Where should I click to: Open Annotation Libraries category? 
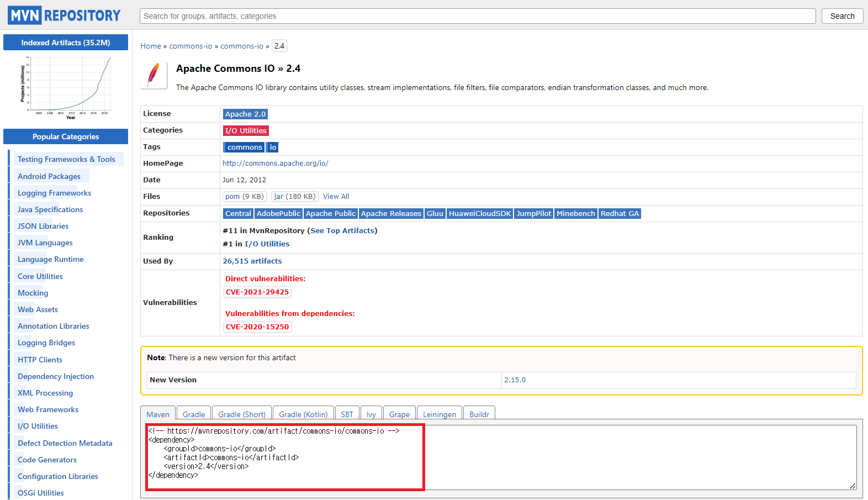54,326
